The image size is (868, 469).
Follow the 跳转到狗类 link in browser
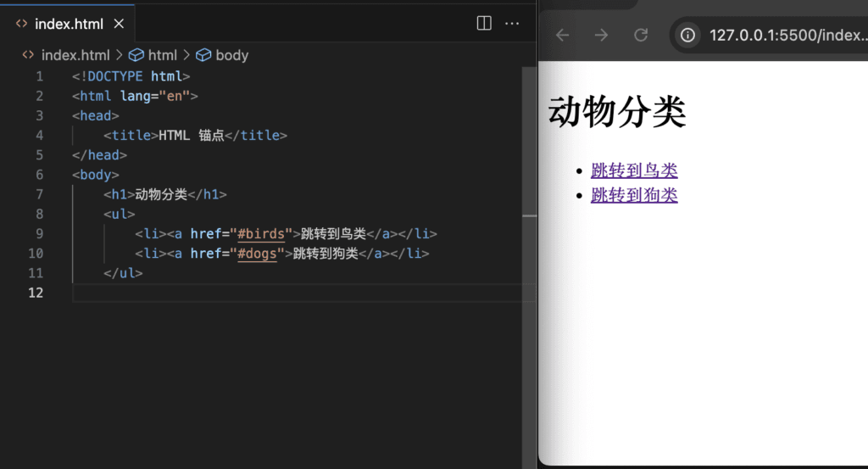coord(634,195)
